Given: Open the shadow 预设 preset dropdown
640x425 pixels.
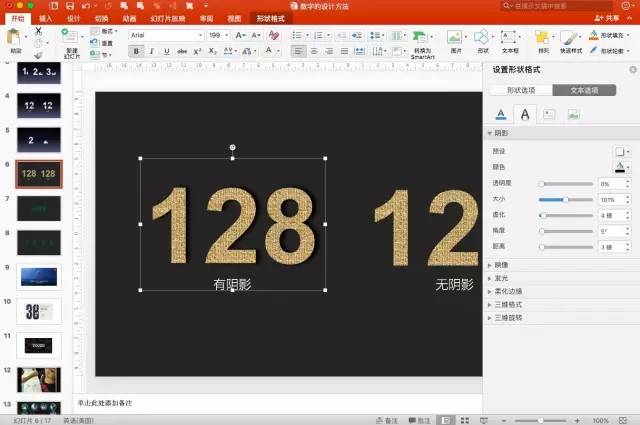Looking at the screenshot, I should pyautogui.click(x=622, y=151).
